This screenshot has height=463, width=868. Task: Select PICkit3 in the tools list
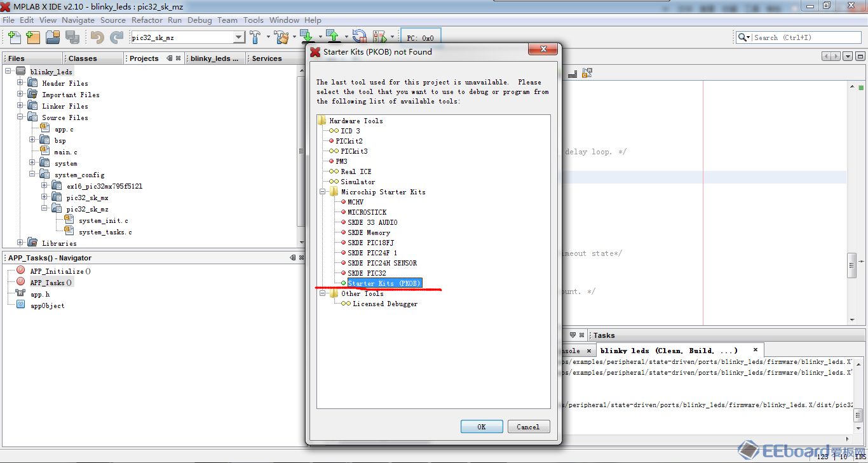pyautogui.click(x=354, y=151)
